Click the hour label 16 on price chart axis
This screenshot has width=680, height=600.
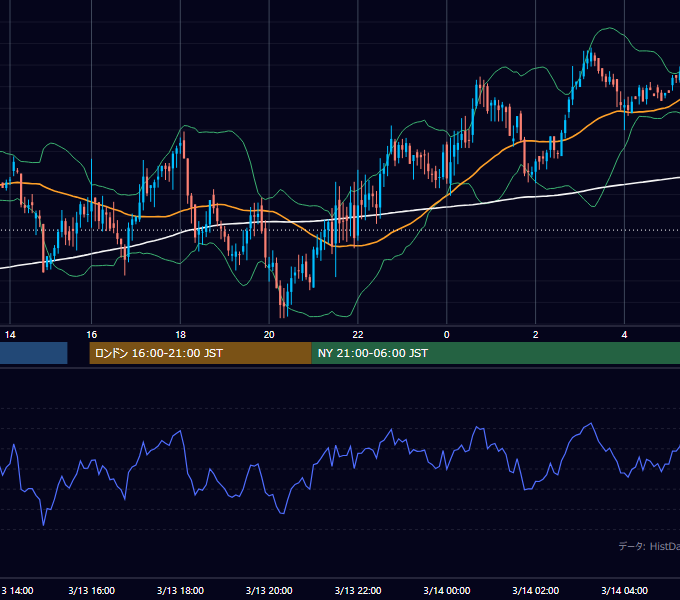click(92, 335)
